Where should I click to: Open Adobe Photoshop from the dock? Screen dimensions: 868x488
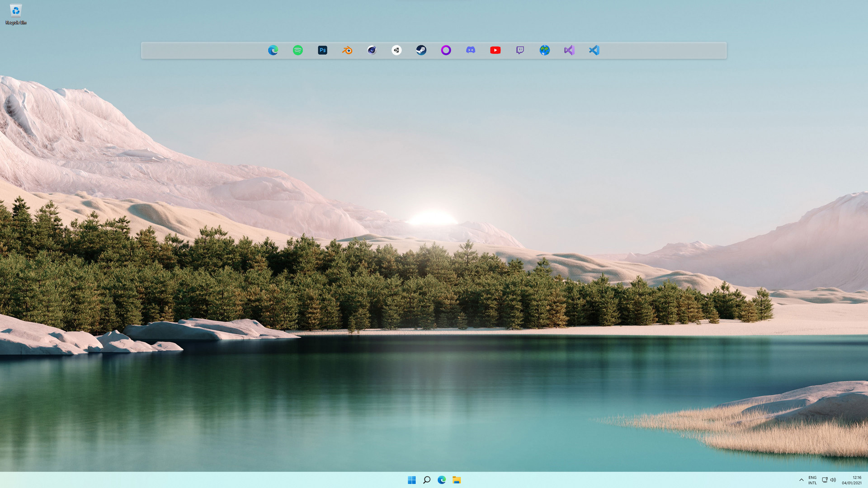pos(322,50)
